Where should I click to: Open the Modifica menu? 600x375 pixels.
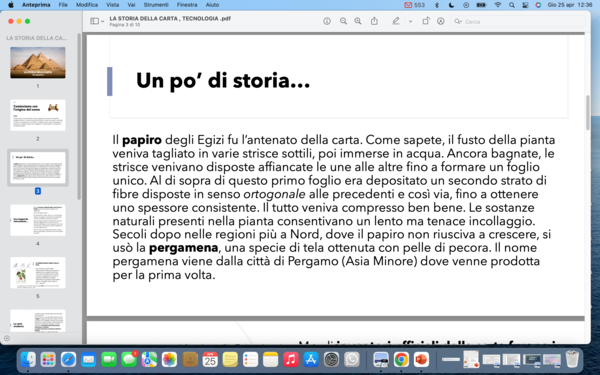click(x=87, y=5)
